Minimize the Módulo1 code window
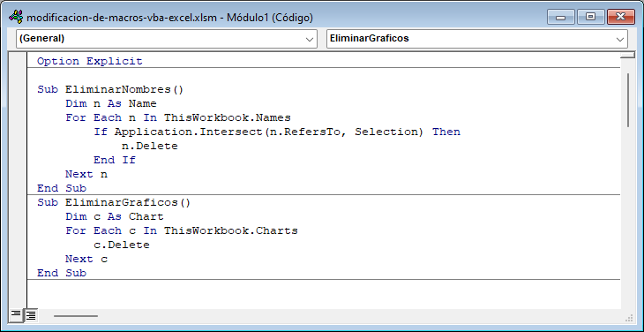This screenshot has width=644, height=332. coord(560,17)
